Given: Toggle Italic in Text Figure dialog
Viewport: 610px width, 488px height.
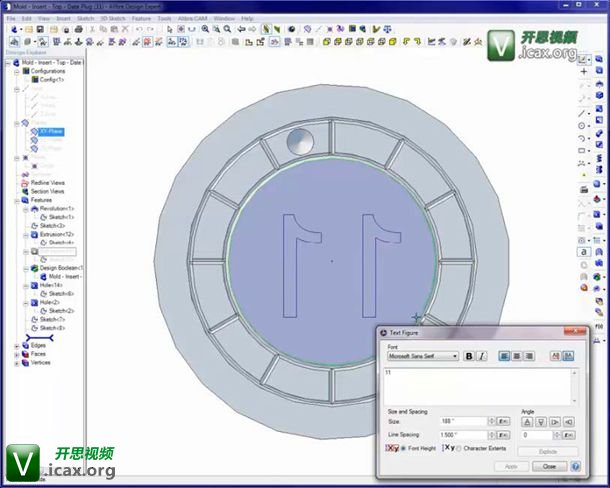Looking at the screenshot, I should (x=481, y=356).
